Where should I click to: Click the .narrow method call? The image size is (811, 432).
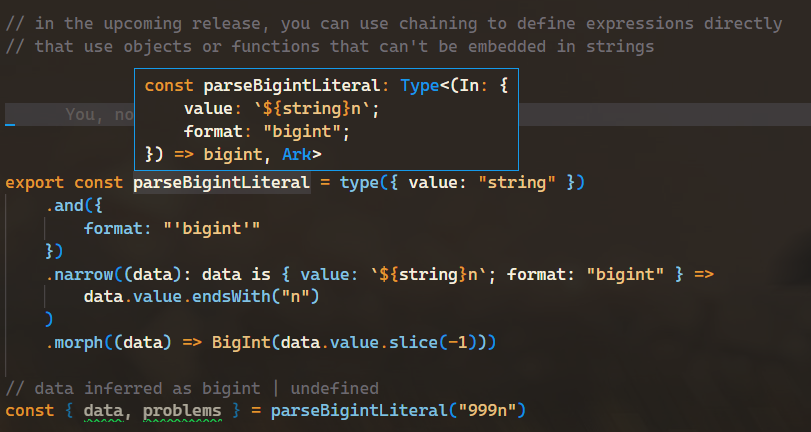pyautogui.click(x=79, y=274)
